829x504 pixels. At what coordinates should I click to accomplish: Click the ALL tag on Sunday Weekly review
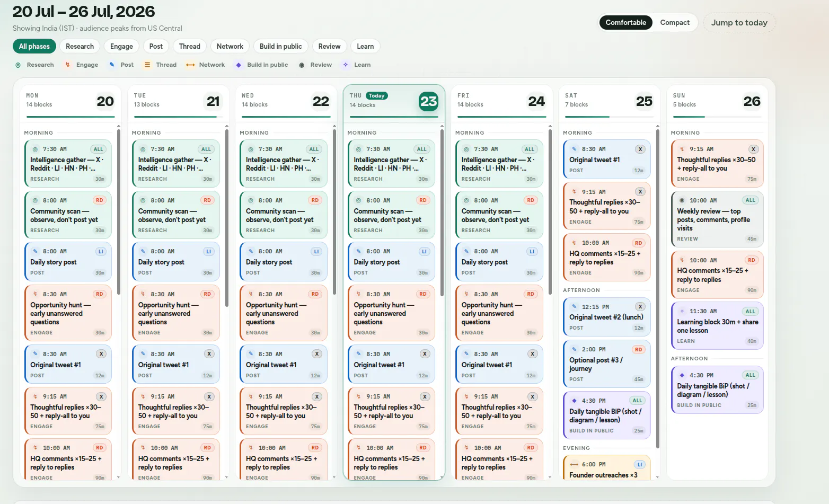(750, 200)
